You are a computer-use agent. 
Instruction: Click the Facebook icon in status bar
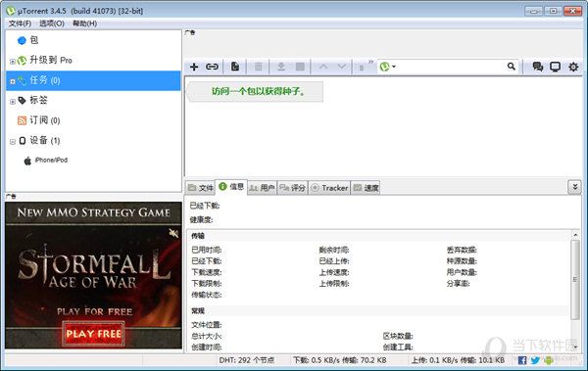click(522, 360)
